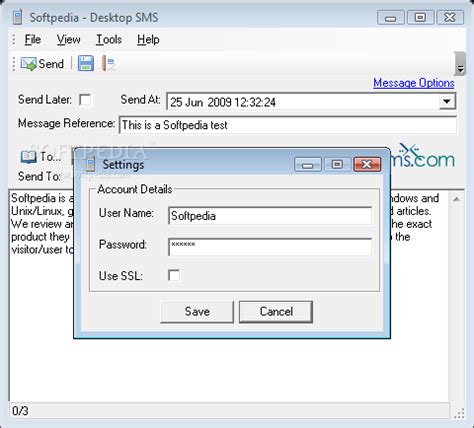Click the Send envelope toolbar button
Image resolution: width=474 pixels, height=428 pixels.
[42, 63]
